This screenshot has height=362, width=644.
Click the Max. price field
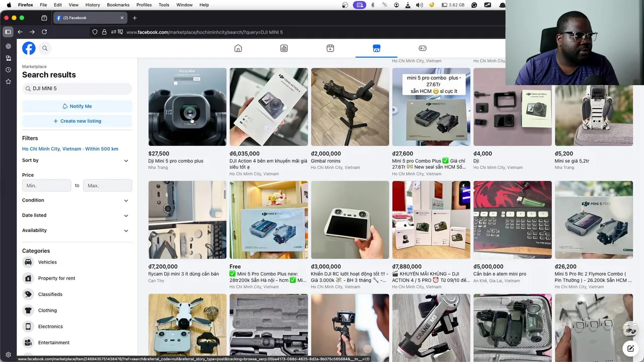click(107, 186)
